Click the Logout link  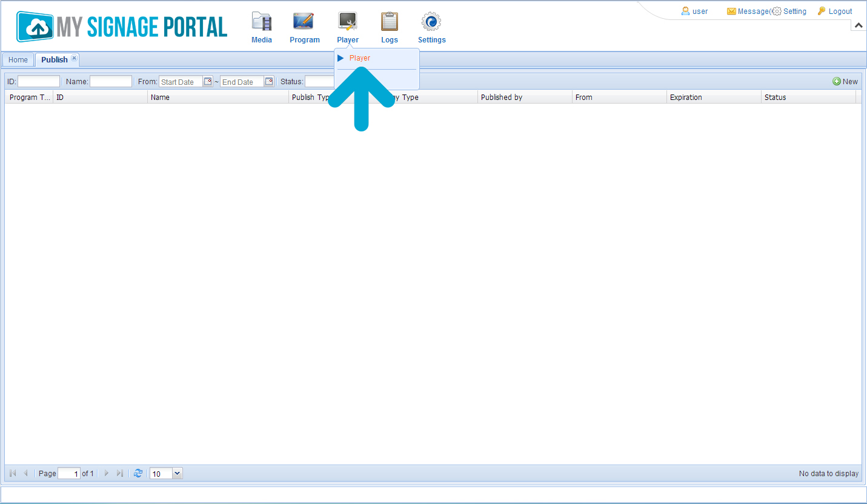tap(835, 12)
